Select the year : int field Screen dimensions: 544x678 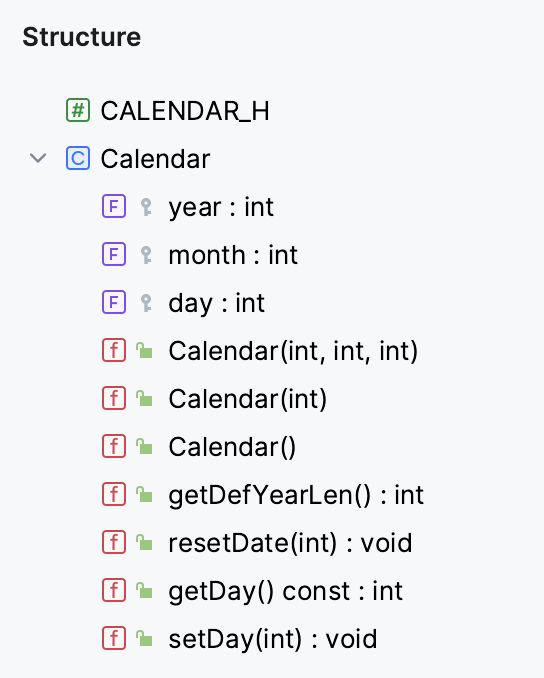[x=221, y=207]
